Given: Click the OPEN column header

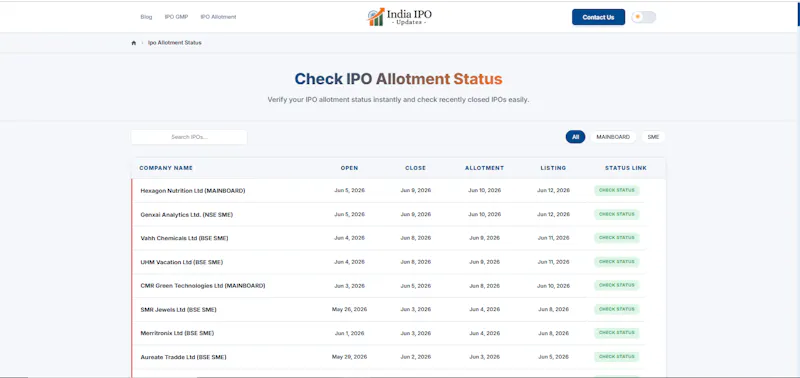Looking at the screenshot, I should pos(349,168).
